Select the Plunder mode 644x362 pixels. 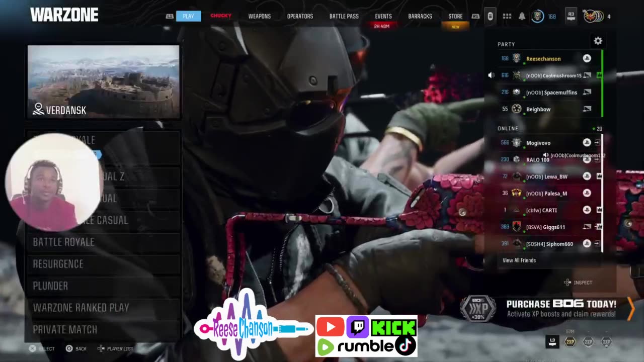[103, 286]
